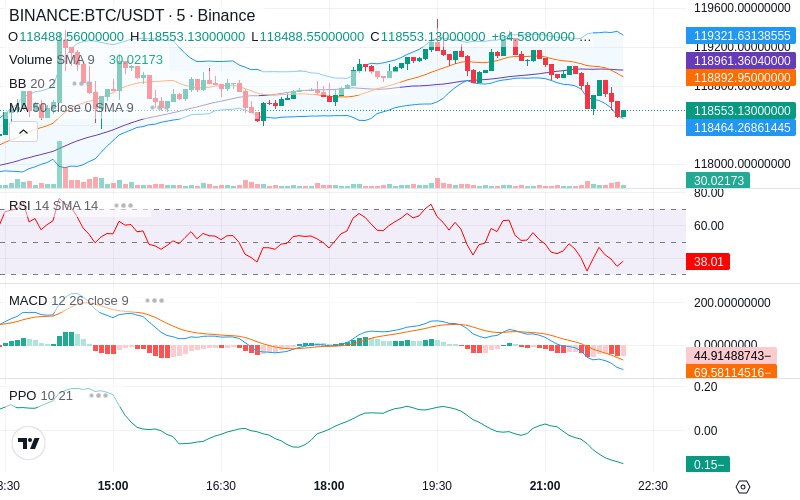
Task: Open more options for BB 20 2
Action: [x=81, y=83]
